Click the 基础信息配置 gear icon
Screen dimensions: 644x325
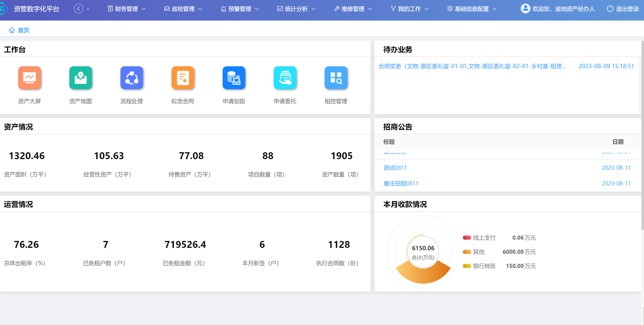coord(450,9)
